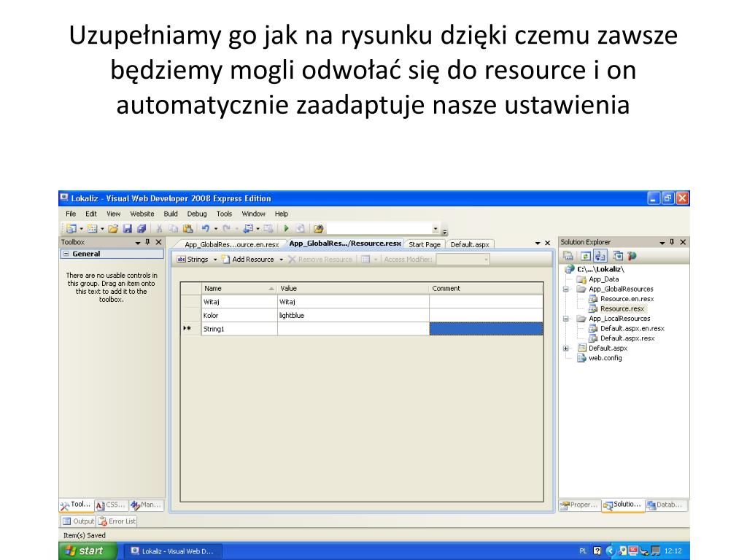Switch to the Database Explorer tab

click(x=665, y=505)
